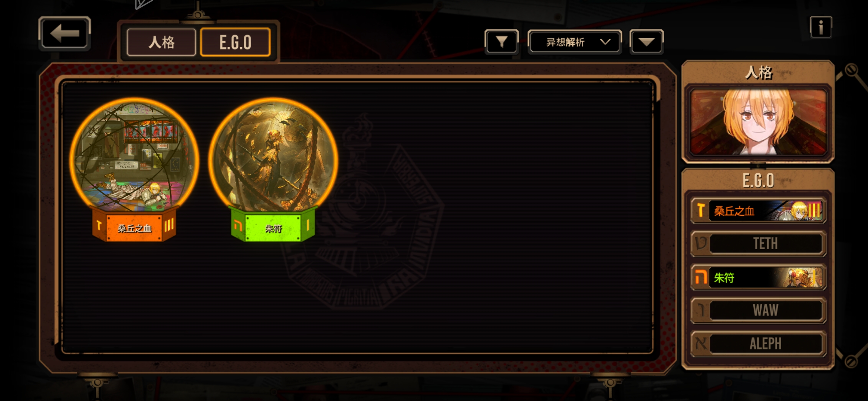Switch to the E.G.O tab
The width and height of the screenshot is (868, 401).
235,42
